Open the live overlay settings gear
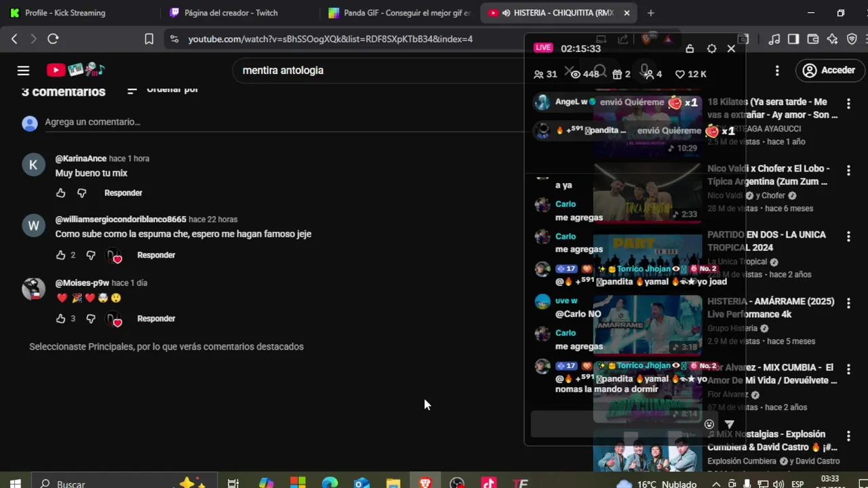The width and height of the screenshot is (868, 488). (x=711, y=49)
